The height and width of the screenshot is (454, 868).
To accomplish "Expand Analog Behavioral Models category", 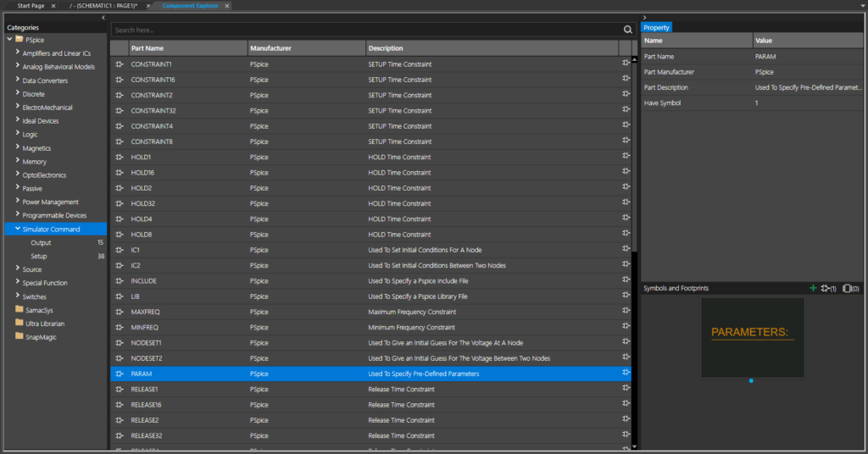I will point(18,66).
